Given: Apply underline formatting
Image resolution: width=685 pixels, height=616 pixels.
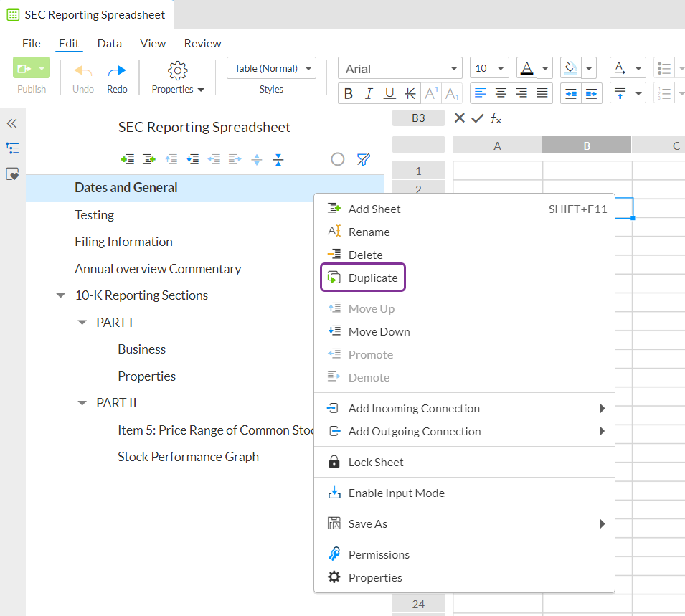Looking at the screenshot, I should pos(389,93).
